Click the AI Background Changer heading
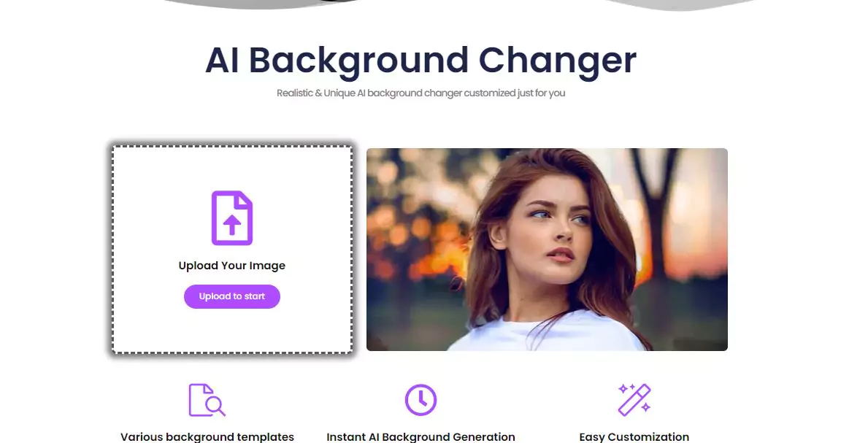868x443 pixels. (x=420, y=60)
